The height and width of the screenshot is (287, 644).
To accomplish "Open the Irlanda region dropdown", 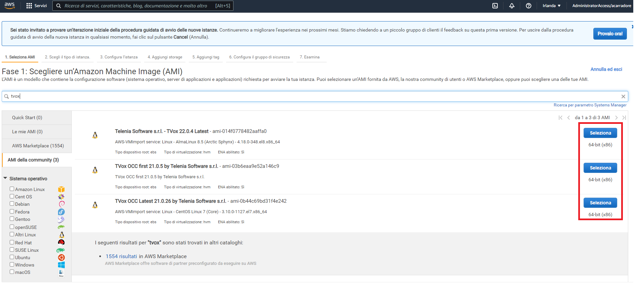I will pos(552,6).
